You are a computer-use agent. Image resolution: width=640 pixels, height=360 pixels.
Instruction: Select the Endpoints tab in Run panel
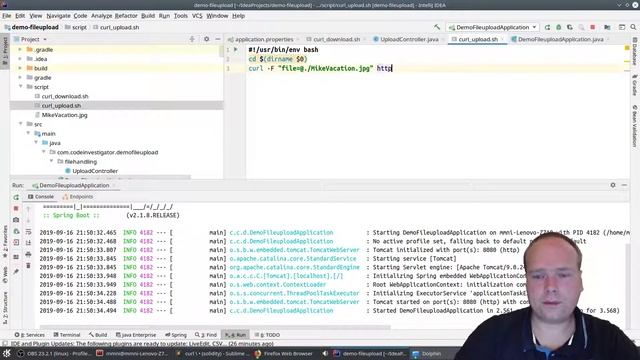[78, 197]
